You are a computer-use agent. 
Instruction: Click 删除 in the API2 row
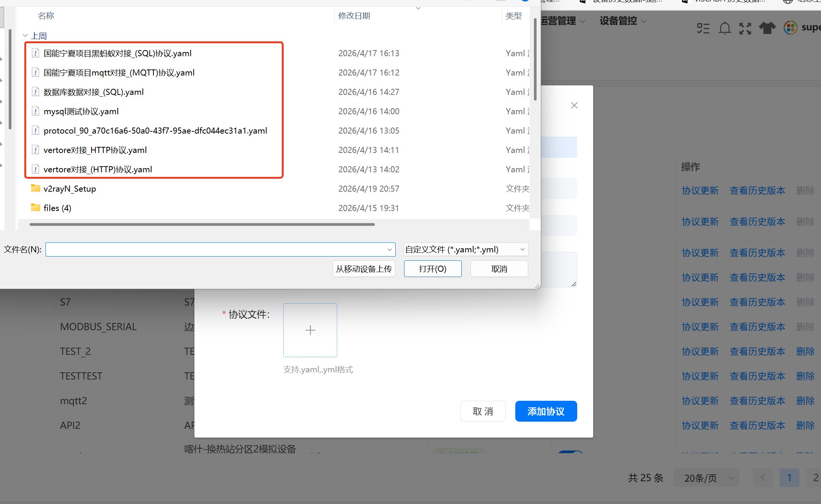coord(805,425)
